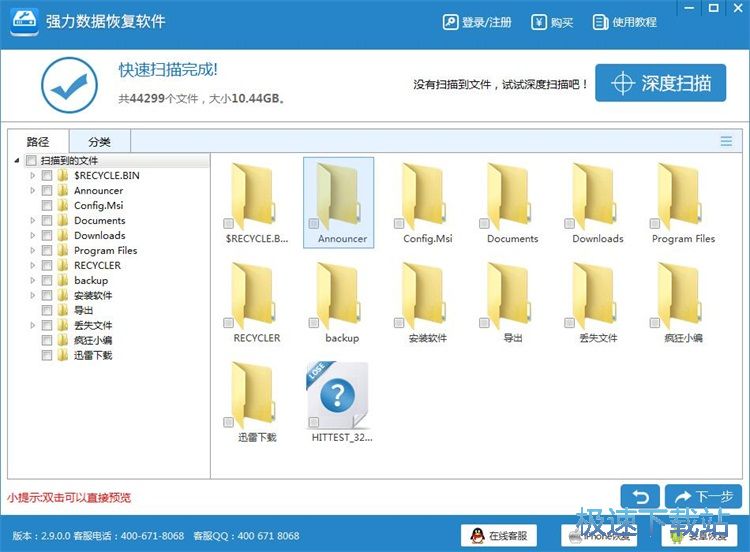750x552 pixels.
Task: Switch to the 路径 tab
Action: [38, 141]
